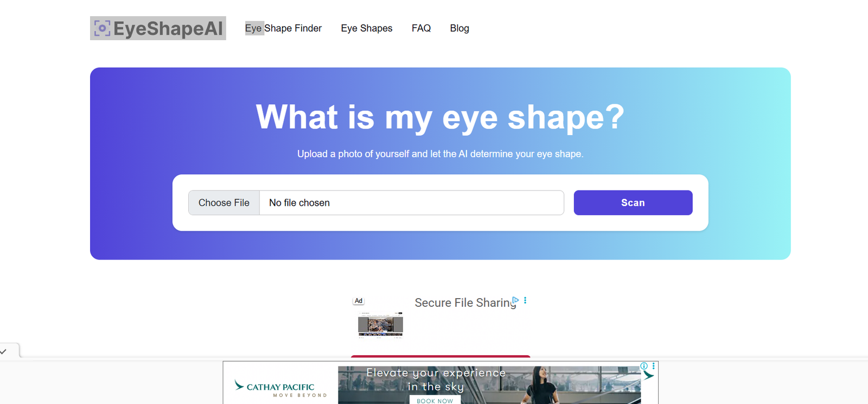The height and width of the screenshot is (404, 868).
Task: Hit the Scan button
Action: 633,203
